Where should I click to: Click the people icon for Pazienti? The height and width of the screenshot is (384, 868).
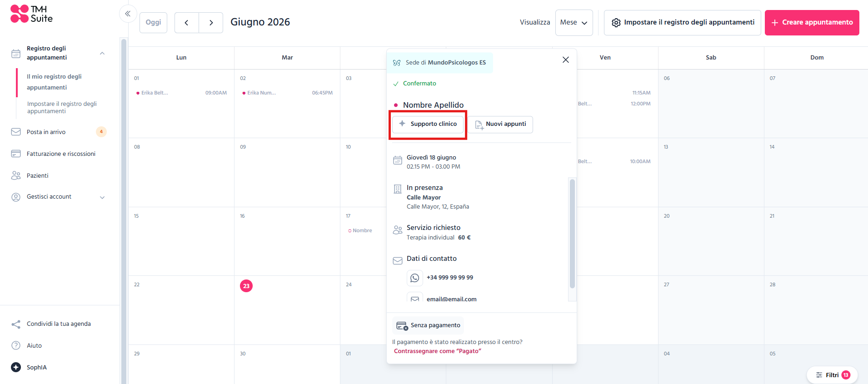16,175
